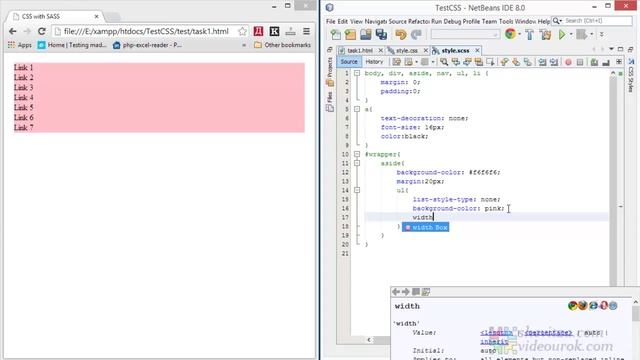Image resolution: width=640 pixels, height=360 pixels.
Task: Collapse the a{ rule fold at line 5
Action: [x=357, y=109]
